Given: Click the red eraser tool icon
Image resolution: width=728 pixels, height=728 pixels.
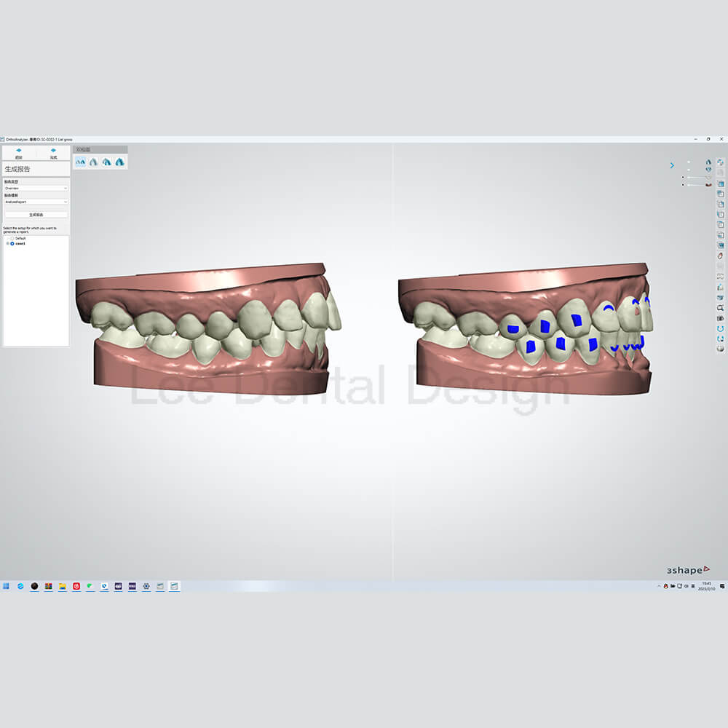Looking at the screenshot, I should pyautogui.click(x=720, y=256).
